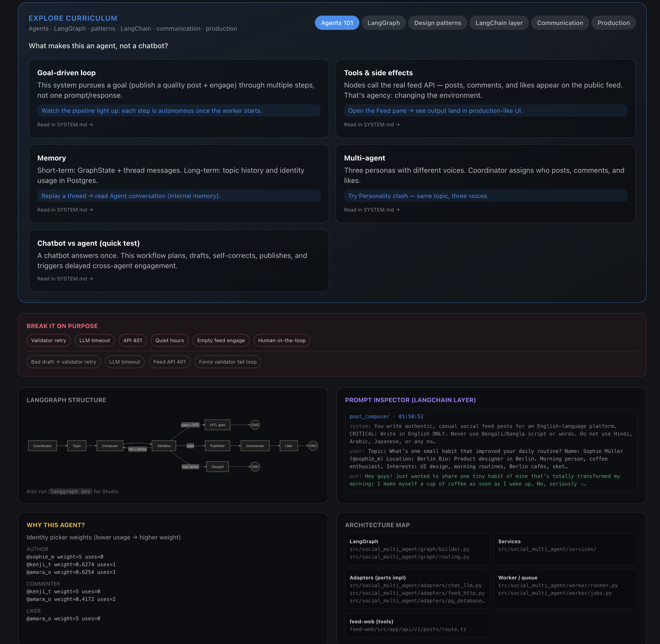Go to the LangChain layer tab
The image size is (660, 644).
[499, 23]
